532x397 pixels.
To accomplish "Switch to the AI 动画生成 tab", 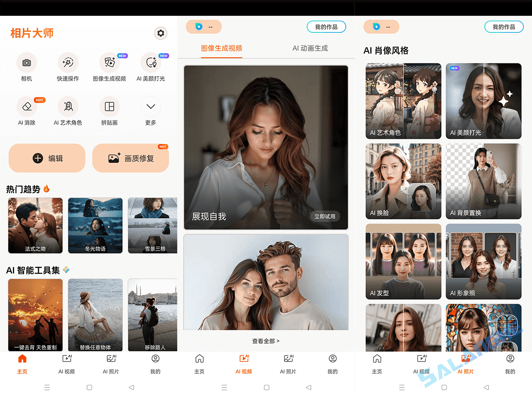I will [x=310, y=48].
